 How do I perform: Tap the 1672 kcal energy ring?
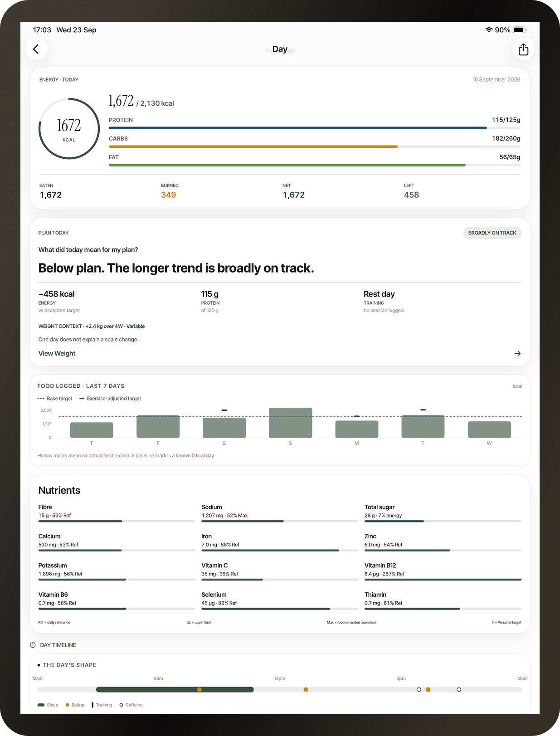pyautogui.click(x=69, y=129)
